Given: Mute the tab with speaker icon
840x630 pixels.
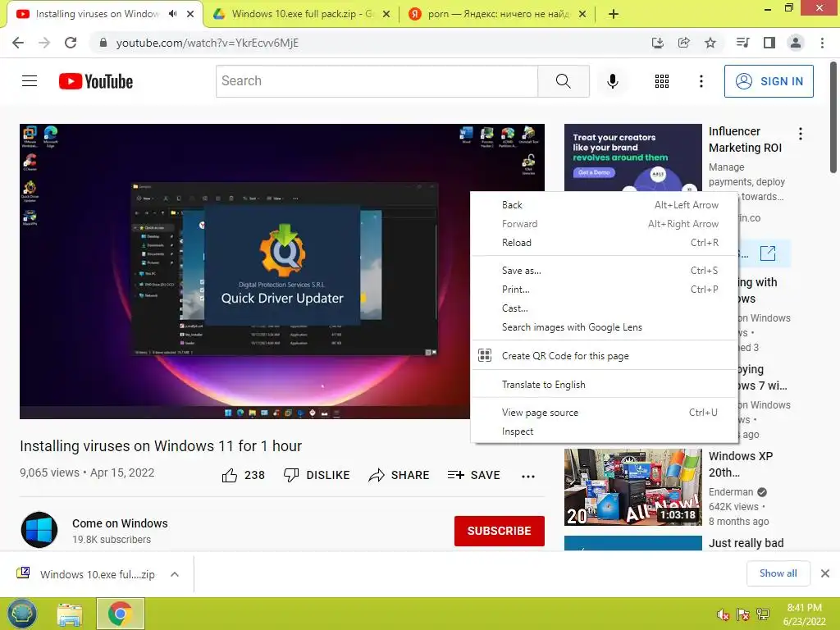Looking at the screenshot, I should coord(172,14).
